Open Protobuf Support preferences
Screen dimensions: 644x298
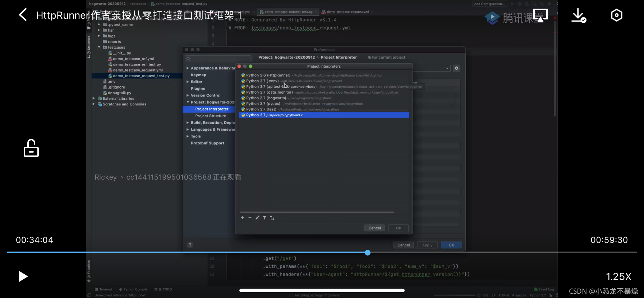207,143
